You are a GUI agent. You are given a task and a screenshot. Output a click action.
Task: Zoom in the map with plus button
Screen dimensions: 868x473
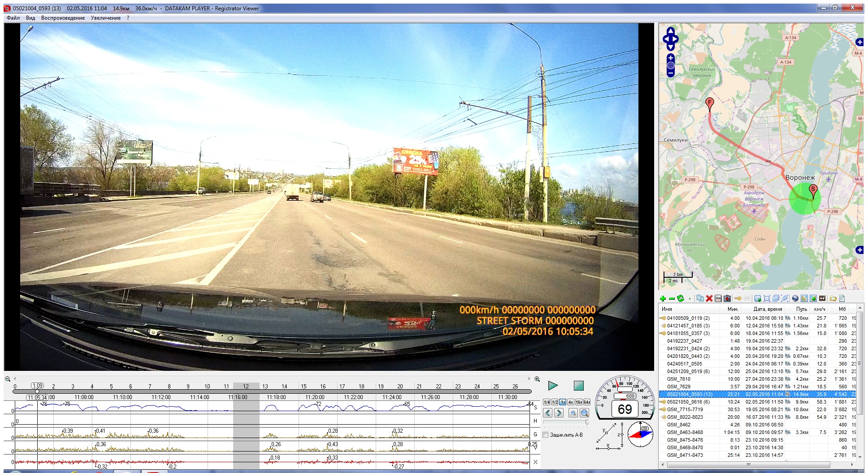(671, 58)
